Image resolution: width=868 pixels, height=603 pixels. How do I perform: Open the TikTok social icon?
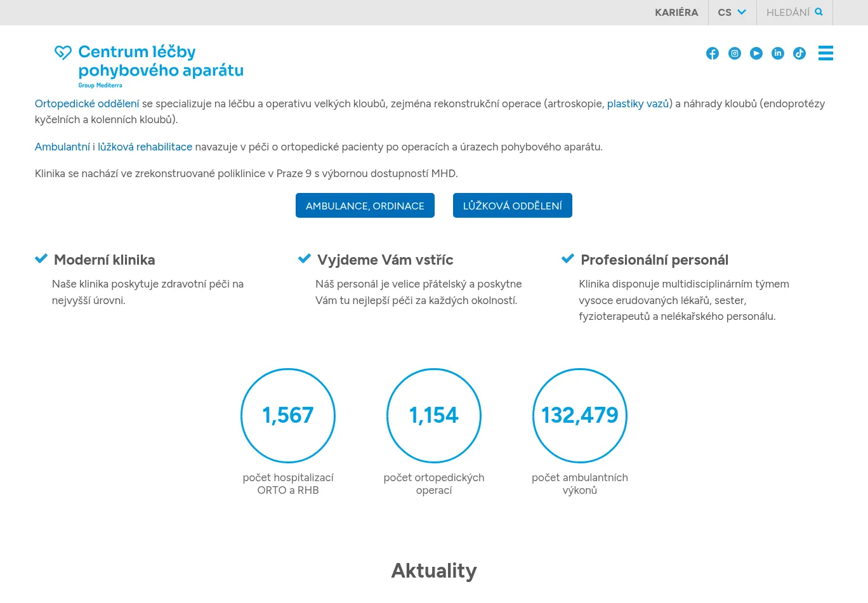799,53
